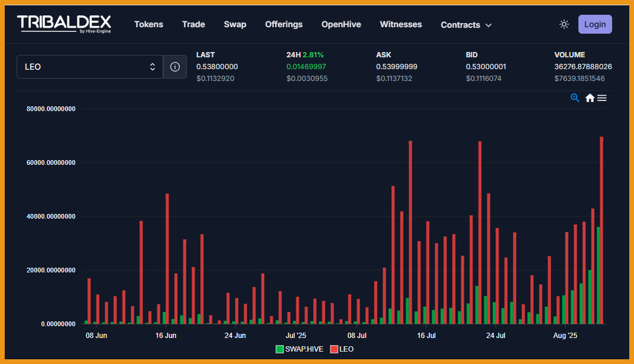Open Witnesses page
Screen dimensions: 634x364
[x=401, y=24]
